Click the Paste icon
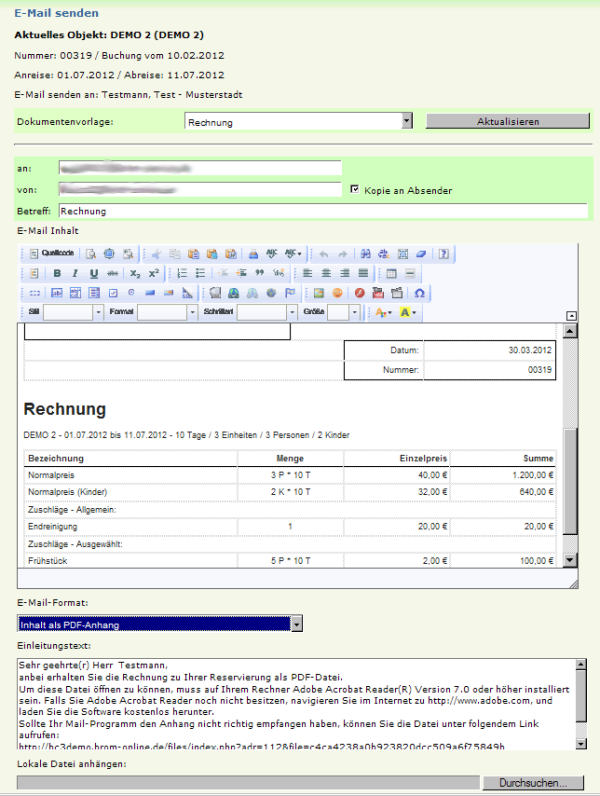Image resolution: width=600 pixels, height=796 pixels. pos(193,254)
